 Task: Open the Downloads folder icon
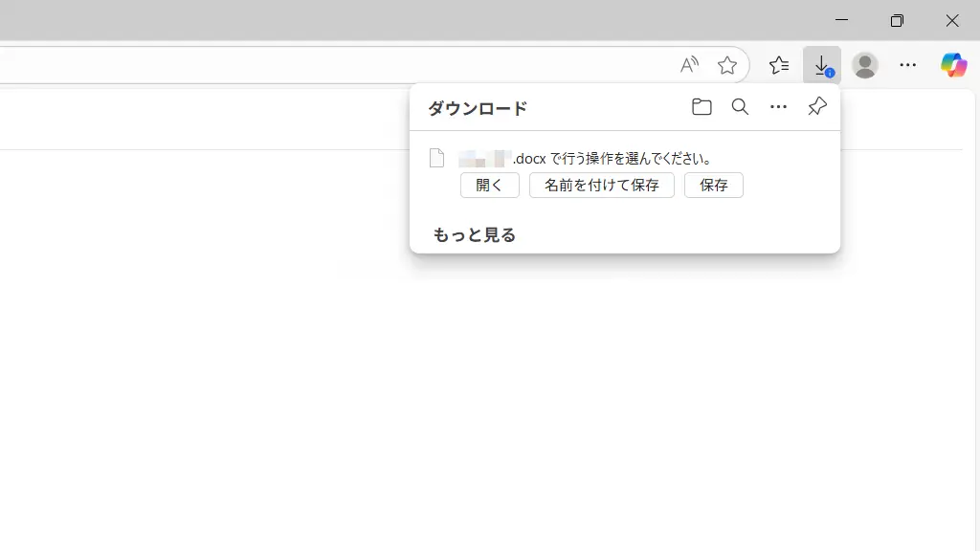[x=701, y=106]
